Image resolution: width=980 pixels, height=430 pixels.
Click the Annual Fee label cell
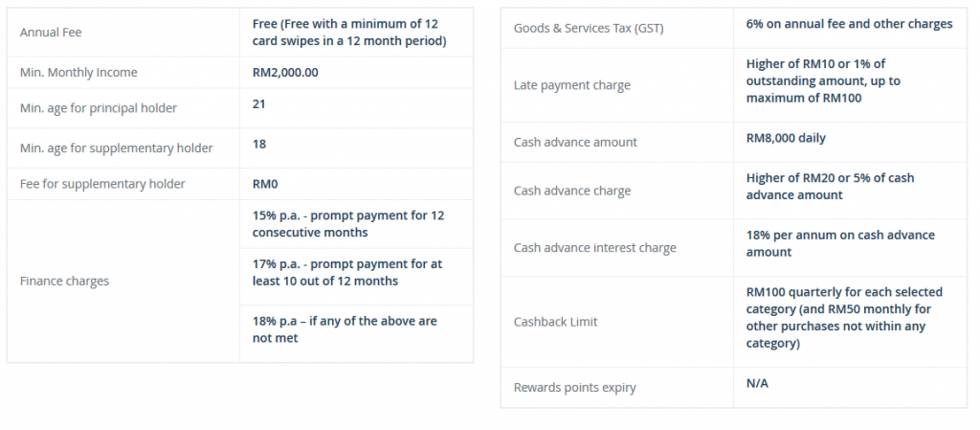123,33
